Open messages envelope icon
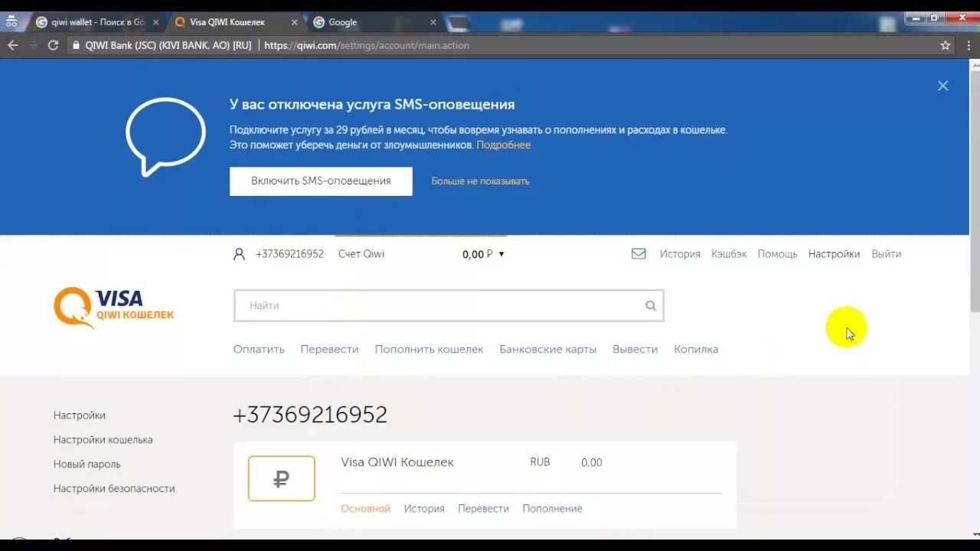Image resolution: width=980 pixels, height=551 pixels. click(x=639, y=254)
